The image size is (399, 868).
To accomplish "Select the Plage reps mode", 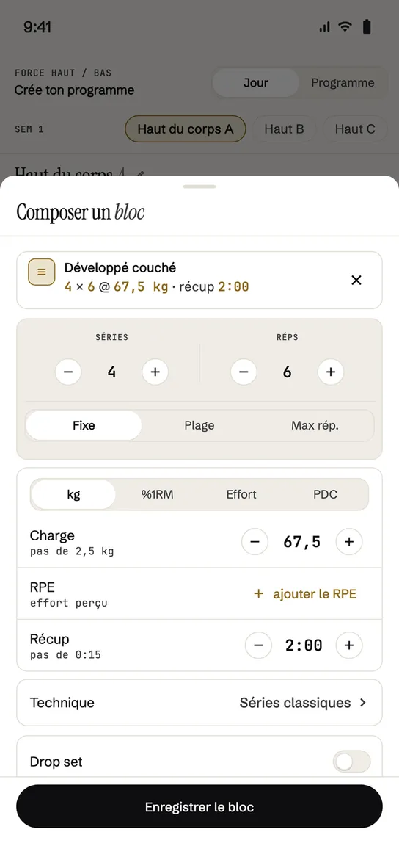I will tap(199, 426).
